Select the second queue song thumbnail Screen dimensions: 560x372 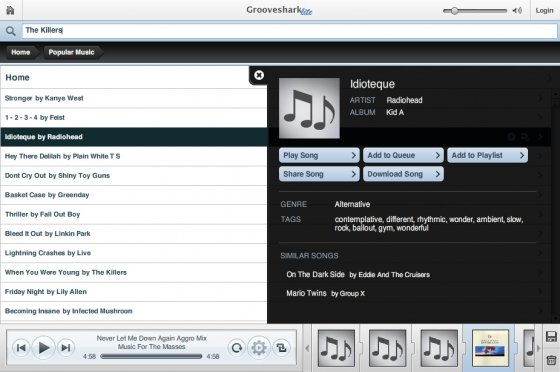[388, 348]
